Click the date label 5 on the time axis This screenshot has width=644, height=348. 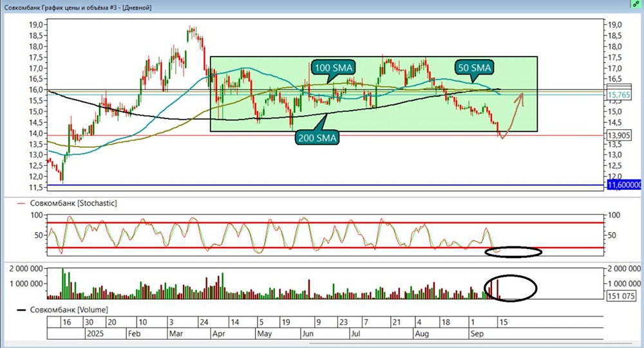(261, 322)
